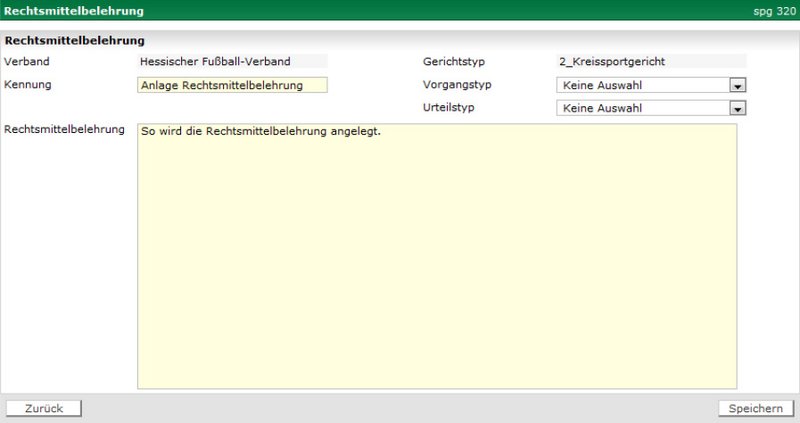Expand the Vorgangstyp dropdown arrow
Image resolution: width=800 pixels, height=423 pixels.
coord(737,86)
